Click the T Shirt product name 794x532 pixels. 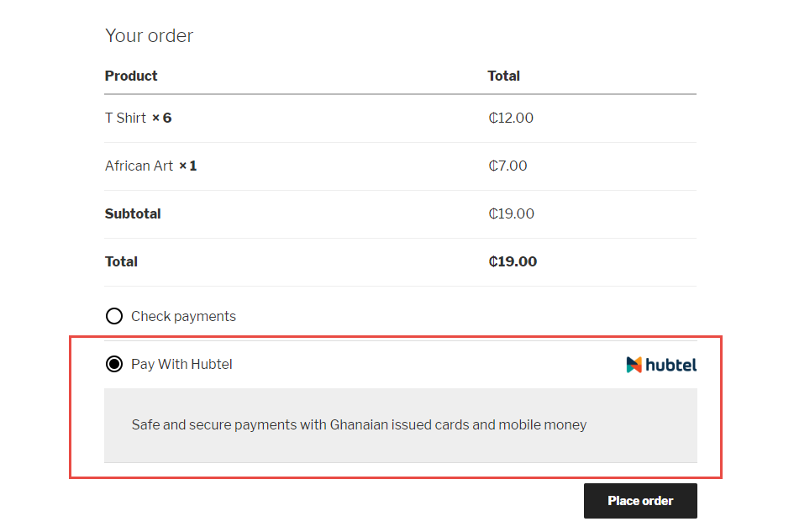(125, 118)
